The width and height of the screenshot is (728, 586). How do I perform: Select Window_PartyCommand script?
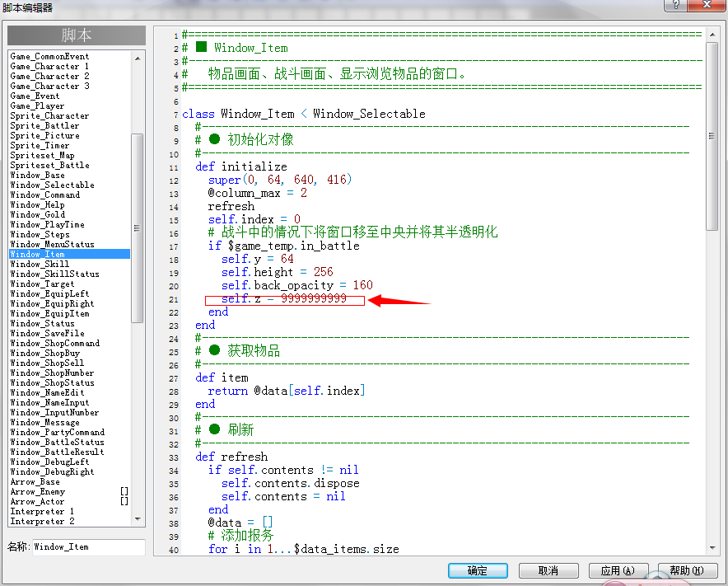pos(57,432)
